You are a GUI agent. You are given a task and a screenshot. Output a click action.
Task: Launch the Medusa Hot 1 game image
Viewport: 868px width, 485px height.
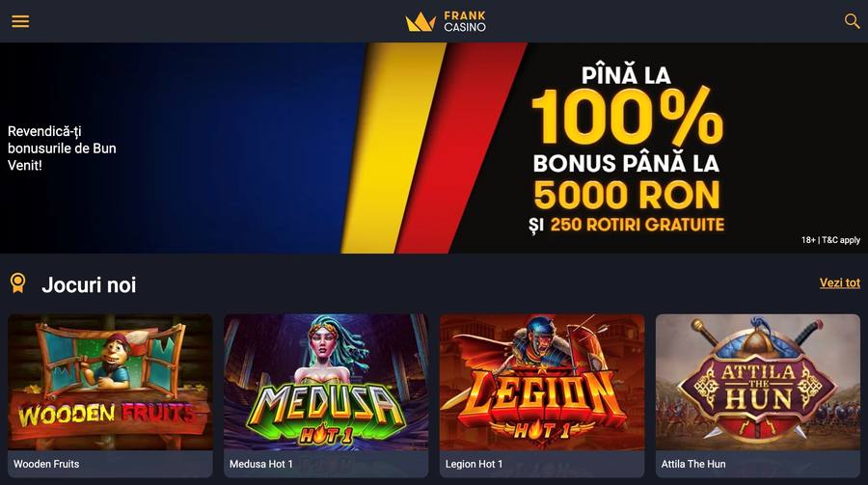(326, 382)
